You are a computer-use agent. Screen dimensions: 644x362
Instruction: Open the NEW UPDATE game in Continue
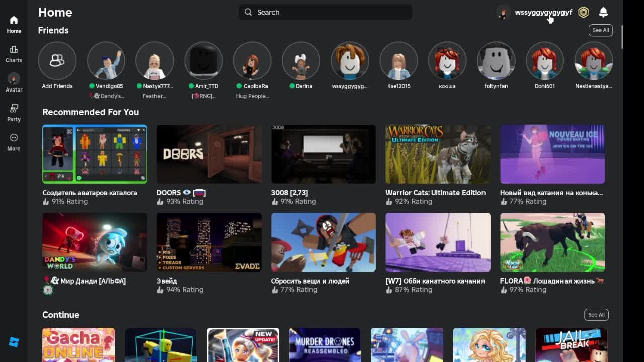[x=243, y=345]
